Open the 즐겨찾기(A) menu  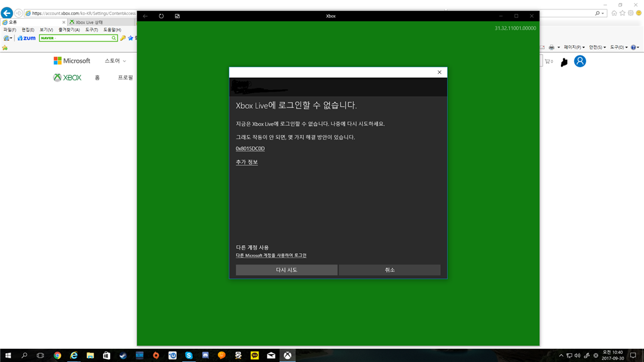(x=69, y=30)
